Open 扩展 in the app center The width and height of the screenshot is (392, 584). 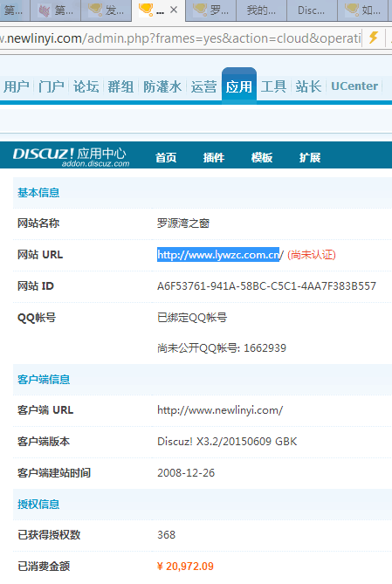310,157
